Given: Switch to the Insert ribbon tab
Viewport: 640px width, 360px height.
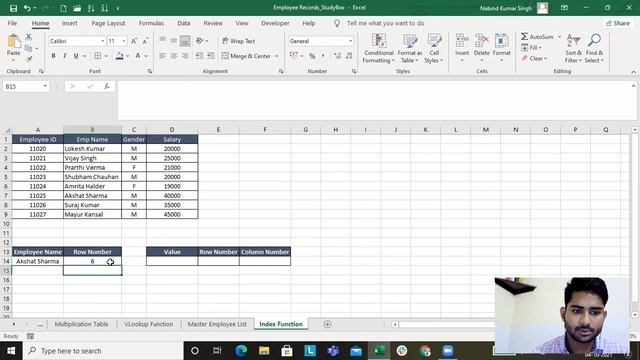Looking at the screenshot, I should pos(69,23).
